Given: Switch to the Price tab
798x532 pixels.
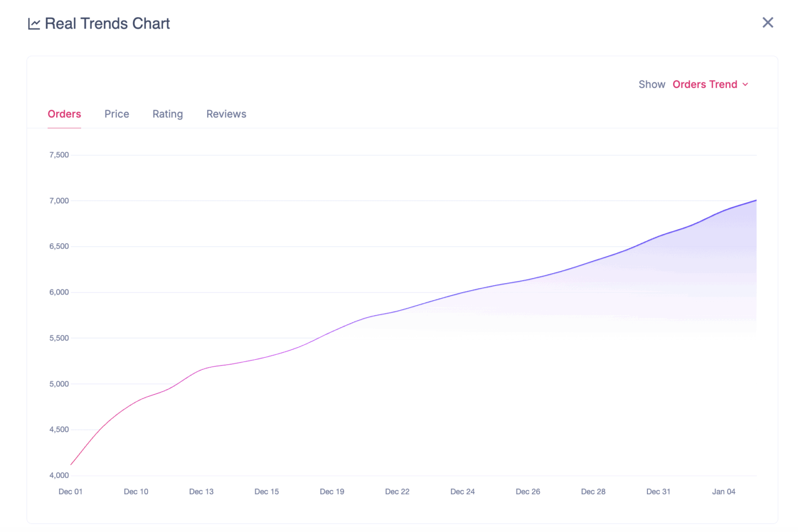Looking at the screenshot, I should coord(116,114).
